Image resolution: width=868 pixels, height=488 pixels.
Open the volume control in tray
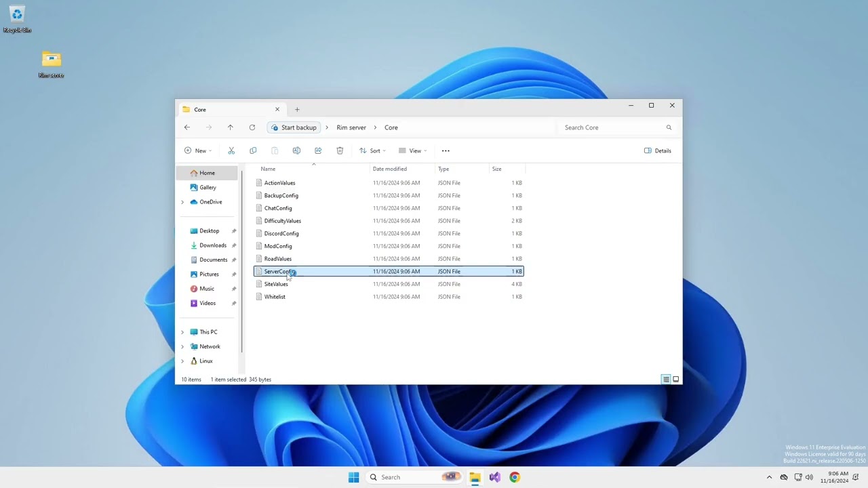point(809,477)
